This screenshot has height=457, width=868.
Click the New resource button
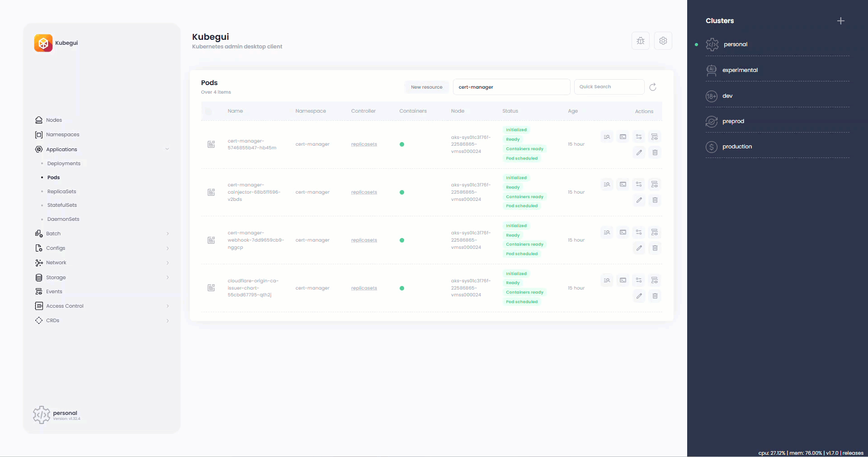point(426,87)
